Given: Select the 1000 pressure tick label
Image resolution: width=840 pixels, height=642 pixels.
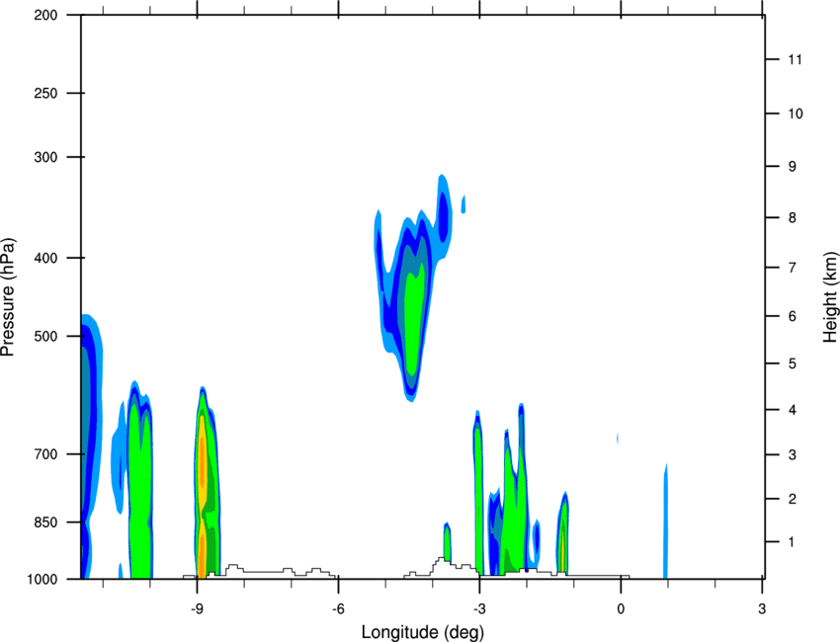Looking at the screenshot, I should click(42, 580).
